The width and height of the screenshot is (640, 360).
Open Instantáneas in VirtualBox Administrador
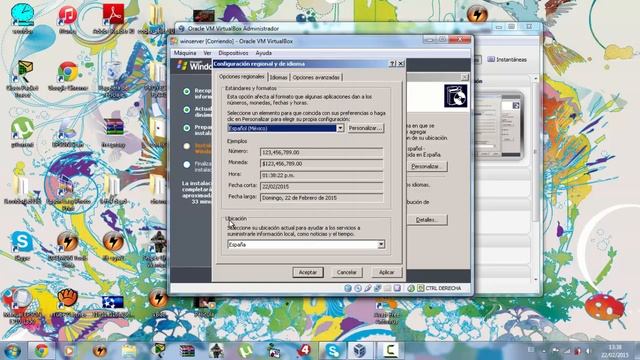pyautogui.click(x=507, y=60)
